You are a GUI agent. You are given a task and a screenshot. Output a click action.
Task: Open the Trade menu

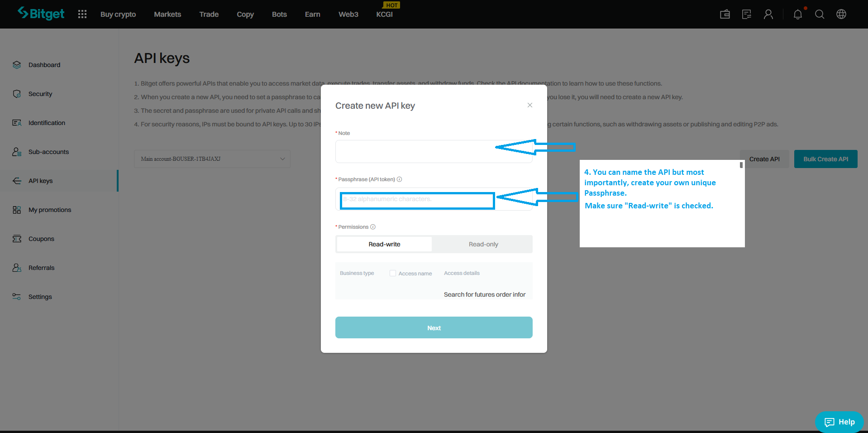coord(209,14)
